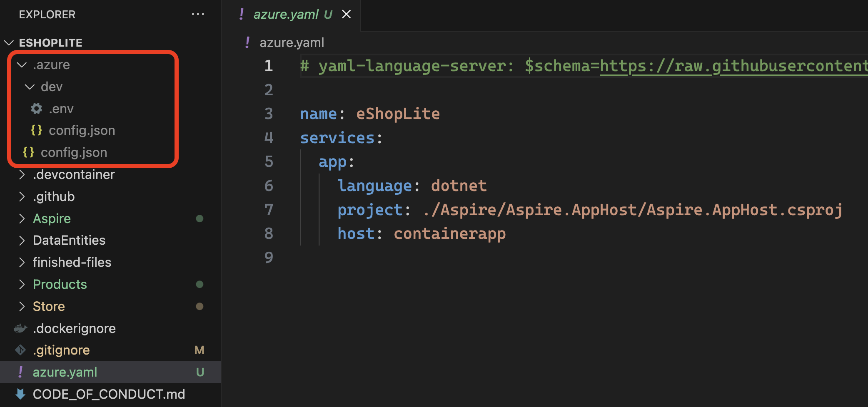
Task: Click the Aspire.AppHost.csproj project path
Action: (x=633, y=210)
